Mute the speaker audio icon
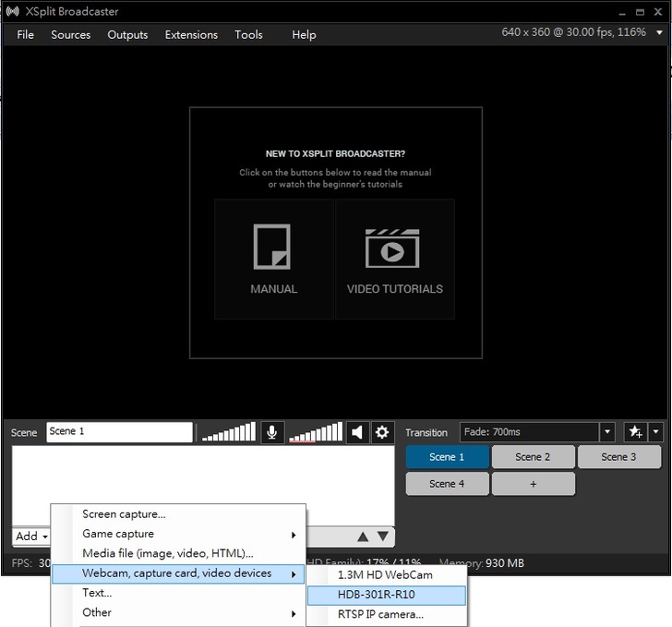The image size is (672, 627). click(x=358, y=432)
